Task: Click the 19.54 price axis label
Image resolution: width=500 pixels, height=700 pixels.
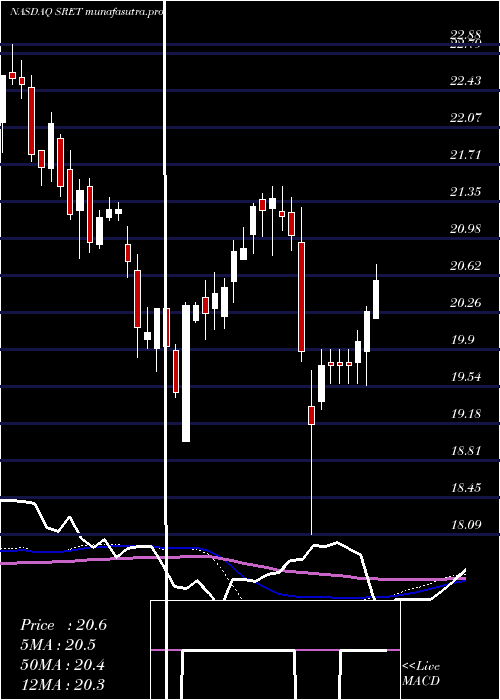Action: point(466,377)
